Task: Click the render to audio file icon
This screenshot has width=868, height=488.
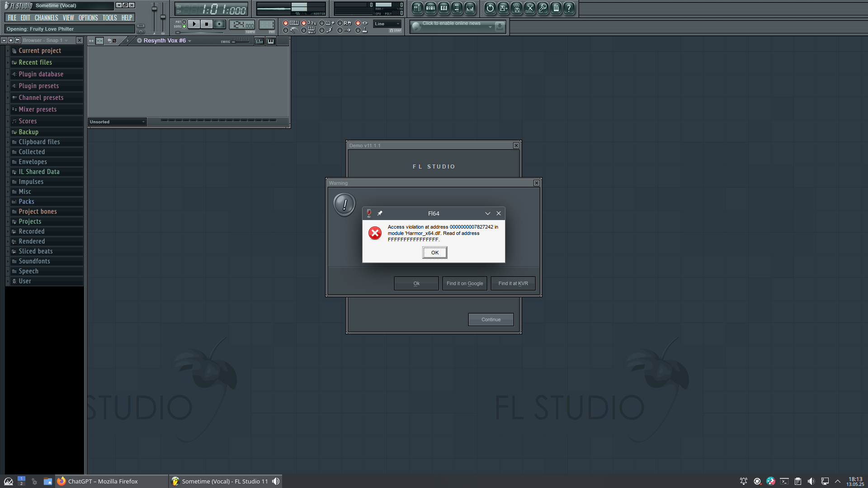Action: pos(516,8)
